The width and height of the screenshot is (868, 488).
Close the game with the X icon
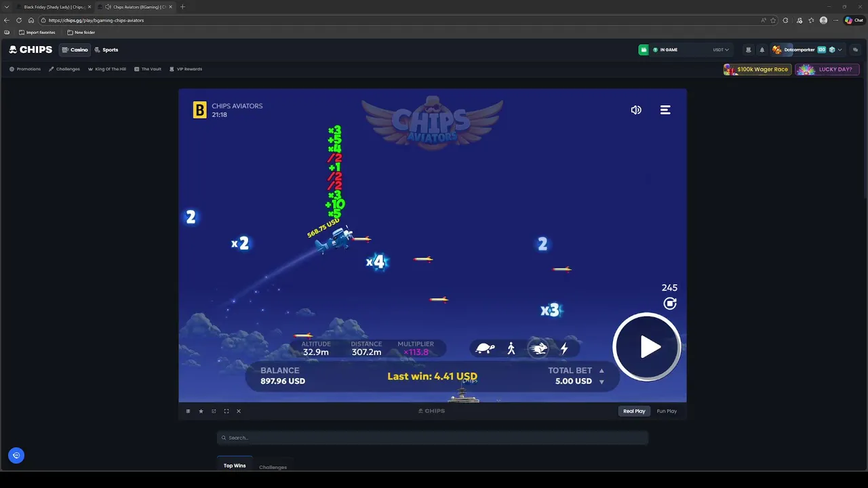239,411
